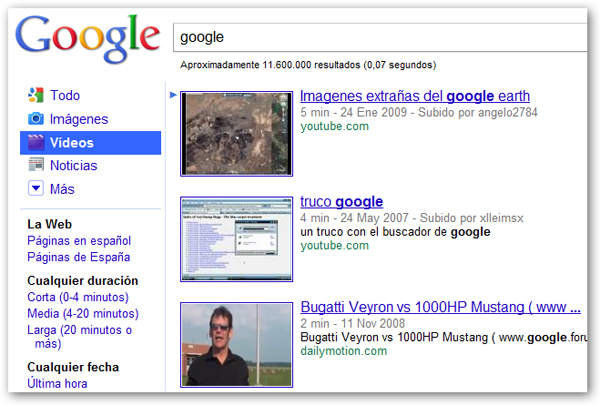Open Imagenes extrañas del google earth video
600x405 pixels.
coord(415,96)
